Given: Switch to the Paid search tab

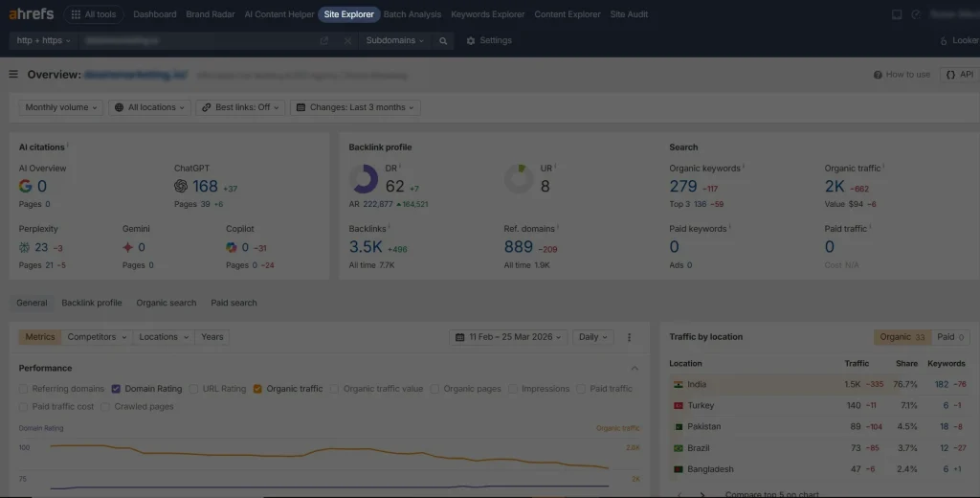Looking at the screenshot, I should click(234, 303).
